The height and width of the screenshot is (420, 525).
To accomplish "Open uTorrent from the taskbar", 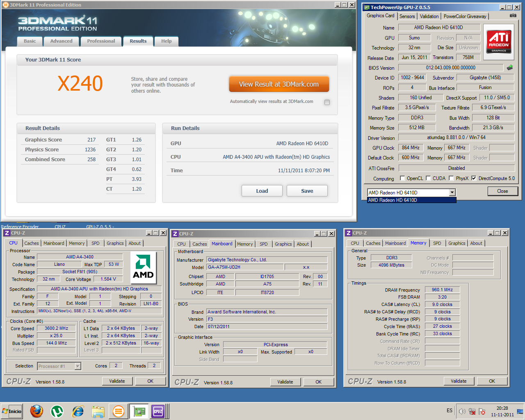I will (57, 411).
